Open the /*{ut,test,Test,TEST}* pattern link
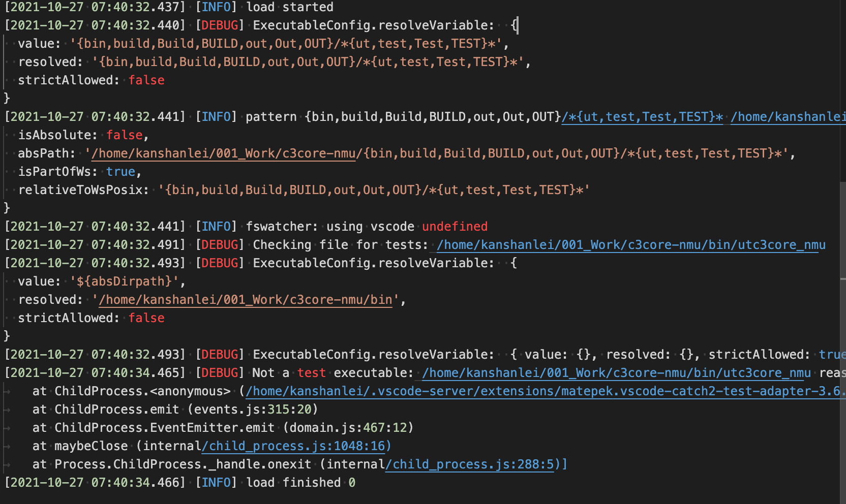The width and height of the screenshot is (846, 504). 642,117
